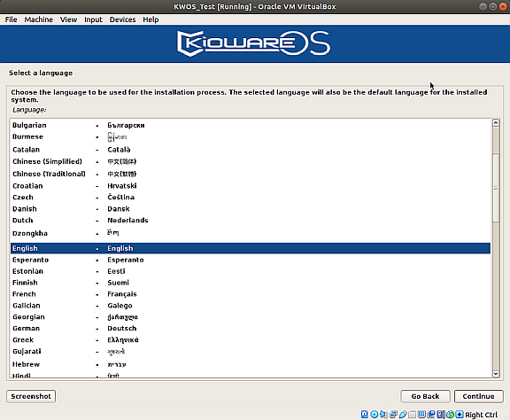
Task: Click the Screenshot button
Action: click(x=31, y=396)
